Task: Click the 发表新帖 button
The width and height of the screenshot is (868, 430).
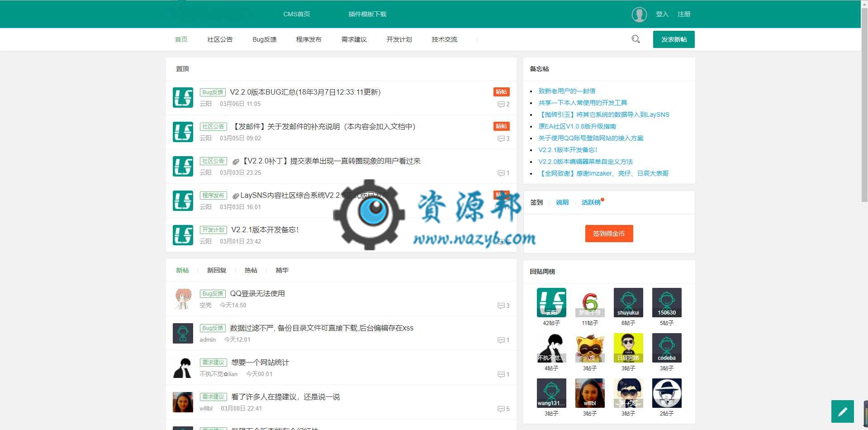Action: 674,39
